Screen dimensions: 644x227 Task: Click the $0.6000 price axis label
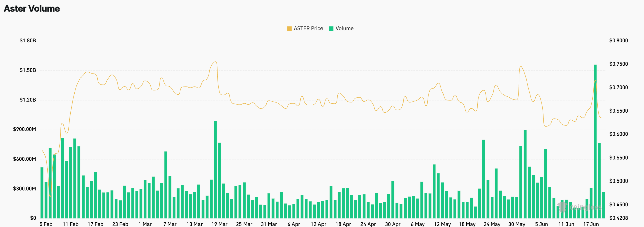click(618, 134)
